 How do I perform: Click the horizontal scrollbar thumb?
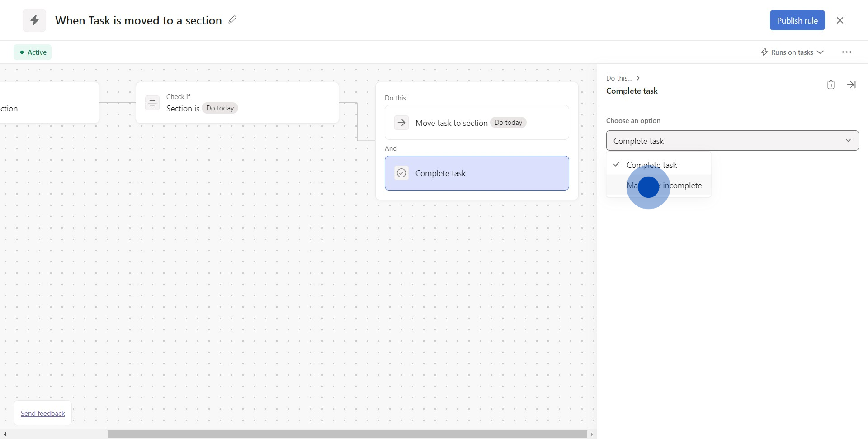(347, 434)
